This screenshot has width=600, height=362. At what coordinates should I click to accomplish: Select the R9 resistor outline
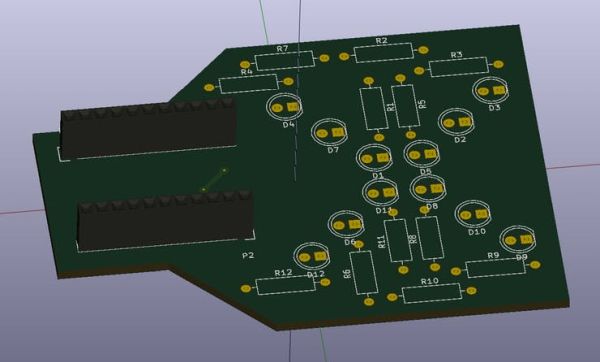coord(496,267)
